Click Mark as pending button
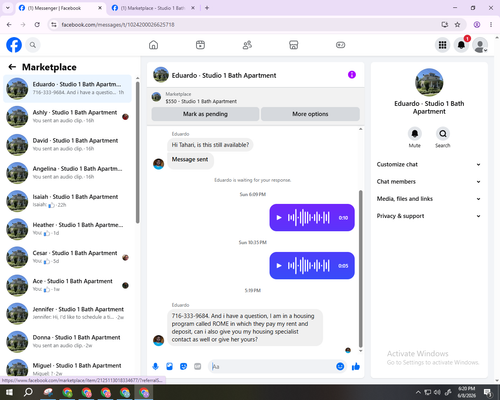Image resolution: width=500 pixels, height=400 pixels. pyautogui.click(x=205, y=114)
